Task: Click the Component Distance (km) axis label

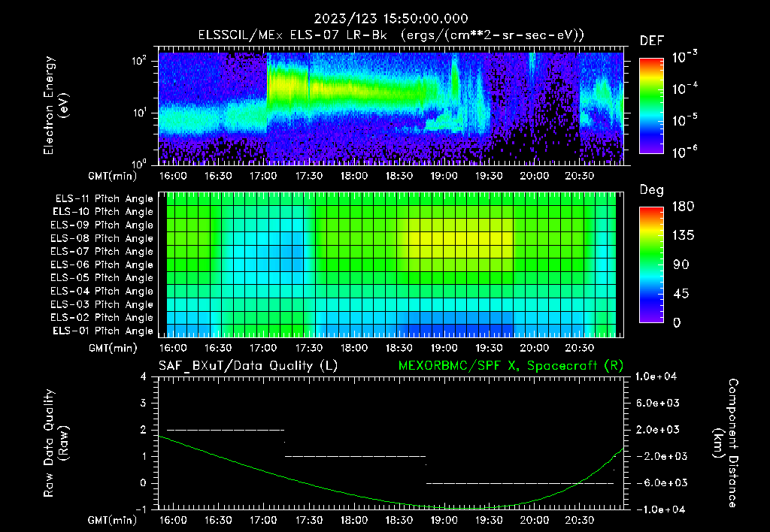Action: click(726, 443)
